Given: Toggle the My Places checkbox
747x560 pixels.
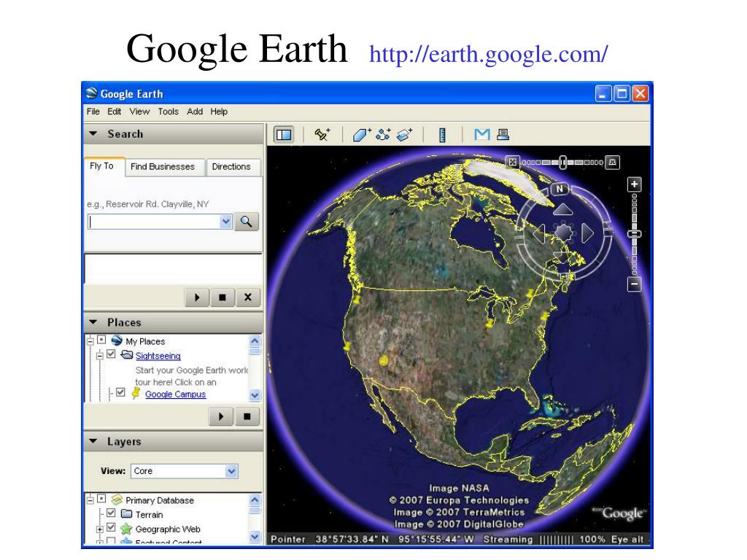Looking at the screenshot, I should pyautogui.click(x=101, y=340).
